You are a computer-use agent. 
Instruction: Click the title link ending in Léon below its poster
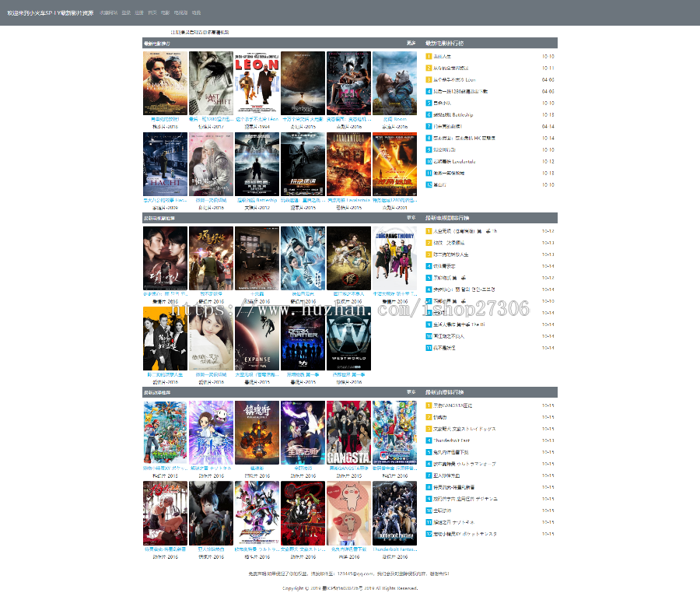coord(257,120)
